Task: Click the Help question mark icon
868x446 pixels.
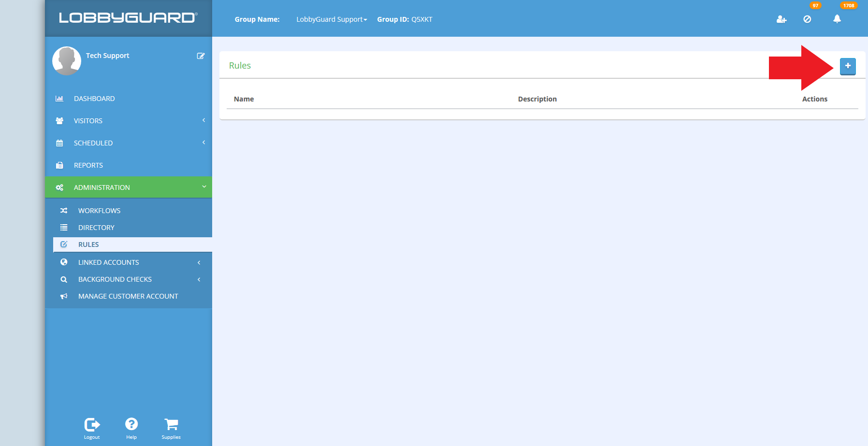Action: click(131, 424)
